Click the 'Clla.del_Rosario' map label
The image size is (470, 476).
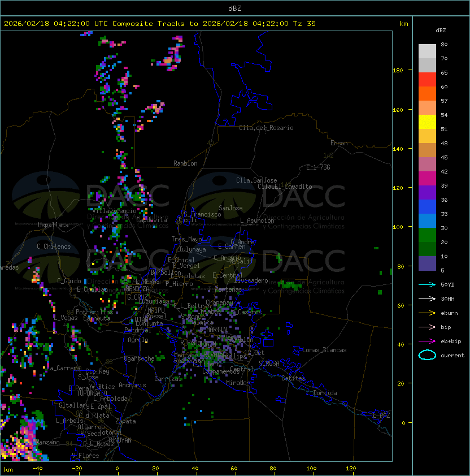coord(266,128)
